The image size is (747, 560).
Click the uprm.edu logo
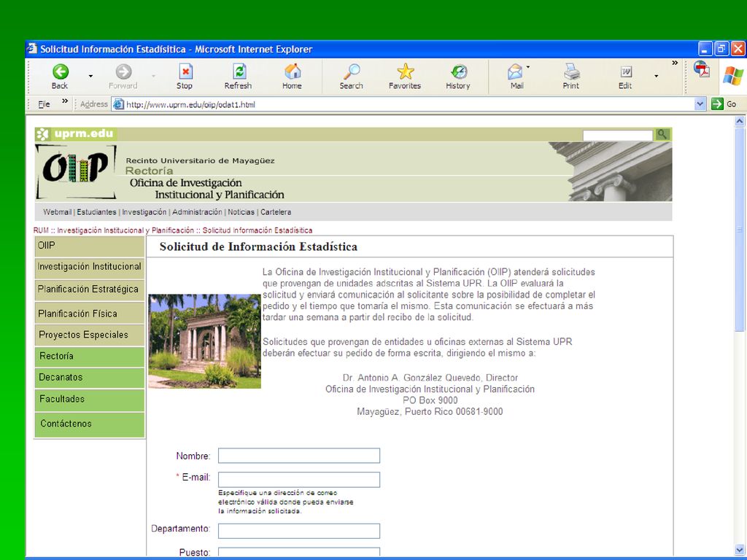75,134
